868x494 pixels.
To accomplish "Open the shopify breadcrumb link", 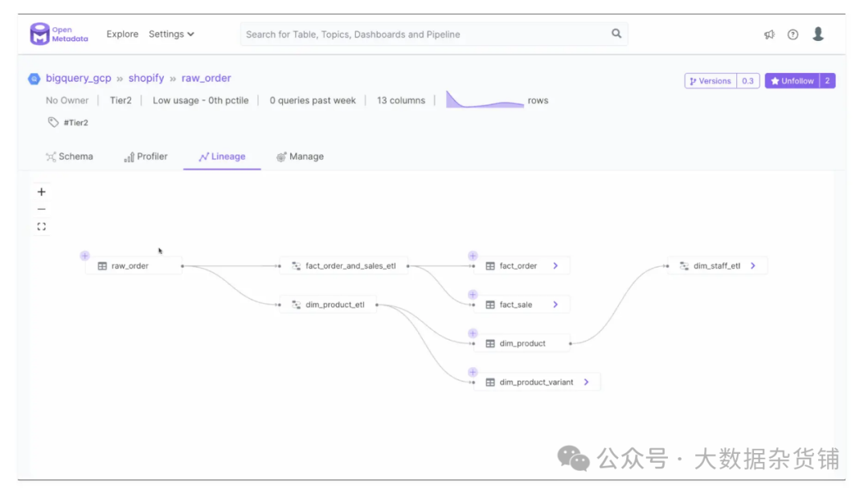I will click(x=146, y=78).
